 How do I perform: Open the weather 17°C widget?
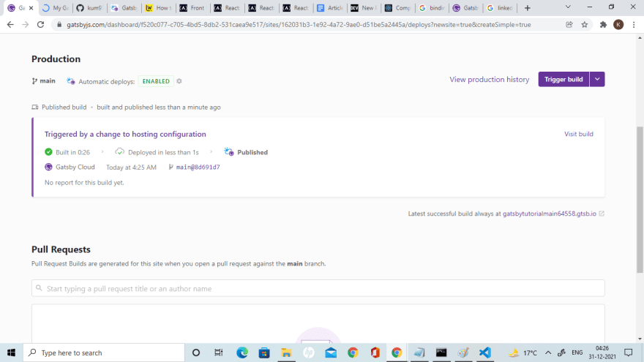523,352
